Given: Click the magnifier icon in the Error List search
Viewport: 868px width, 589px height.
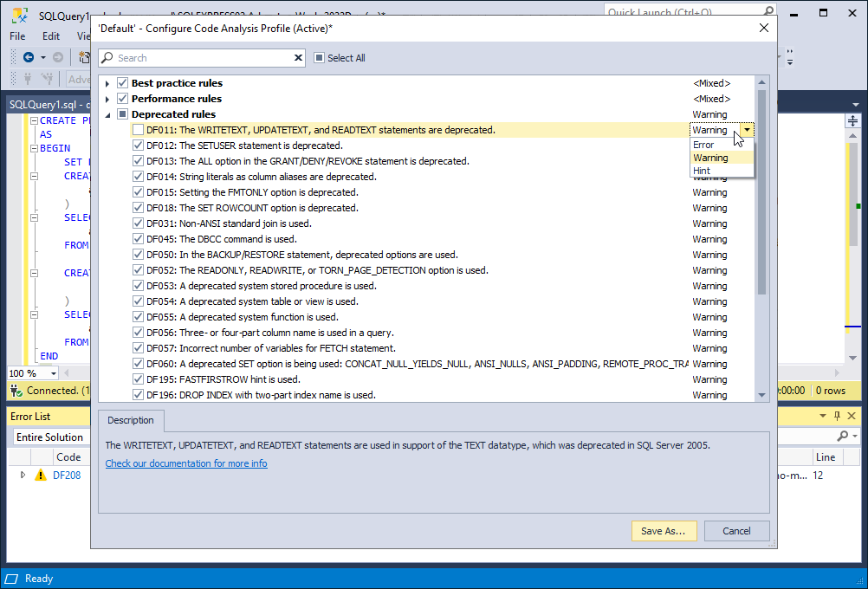Looking at the screenshot, I should tap(842, 437).
